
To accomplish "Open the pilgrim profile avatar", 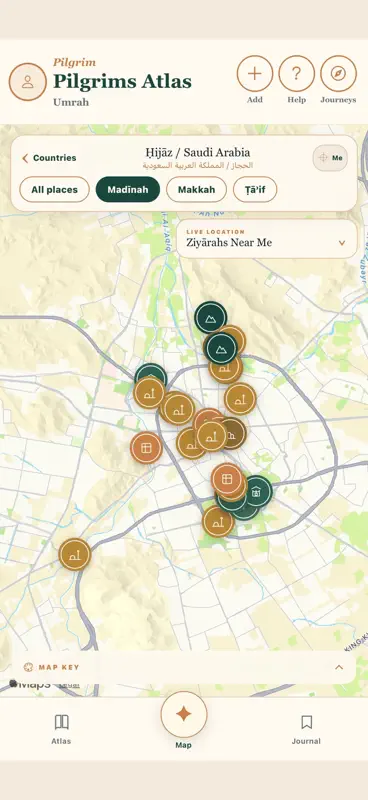I will click(x=28, y=82).
